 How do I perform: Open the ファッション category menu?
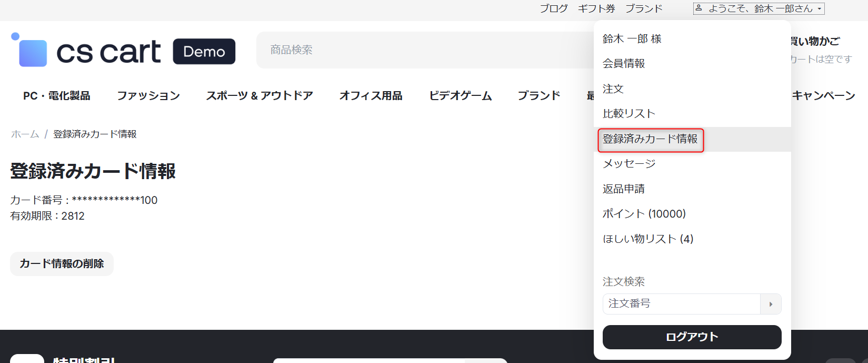148,96
